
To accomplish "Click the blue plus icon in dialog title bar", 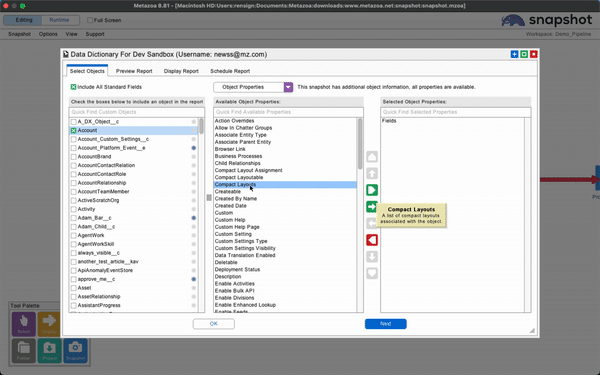I will (x=514, y=54).
